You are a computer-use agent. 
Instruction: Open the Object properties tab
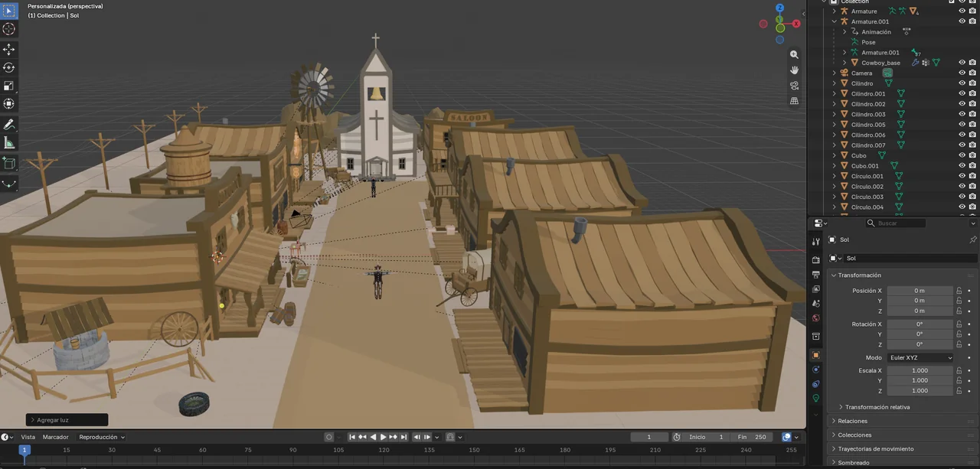pos(816,355)
